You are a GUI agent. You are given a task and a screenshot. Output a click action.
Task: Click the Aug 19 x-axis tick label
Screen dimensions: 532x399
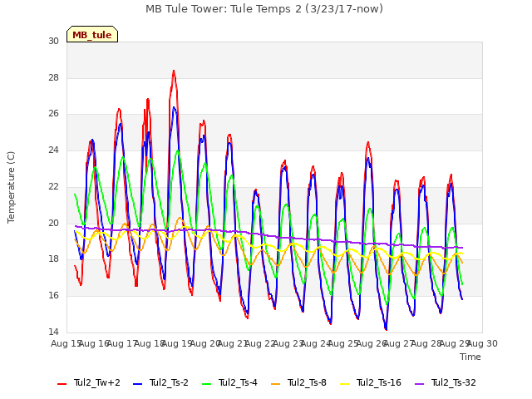pos(177,343)
